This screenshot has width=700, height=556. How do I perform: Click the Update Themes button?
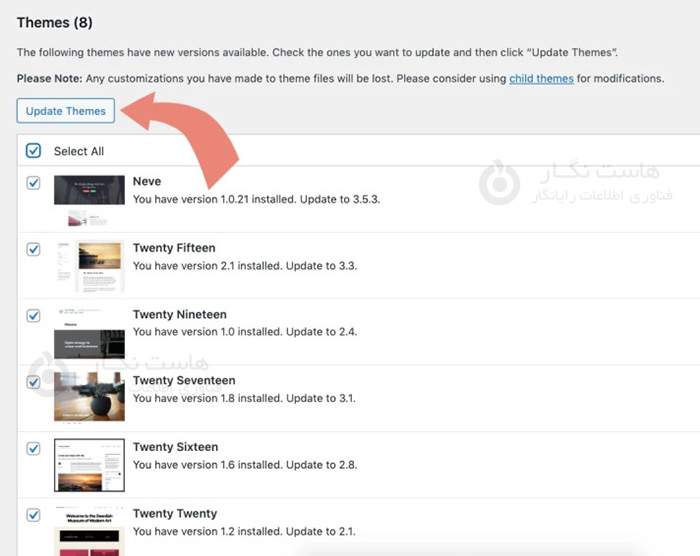66,111
